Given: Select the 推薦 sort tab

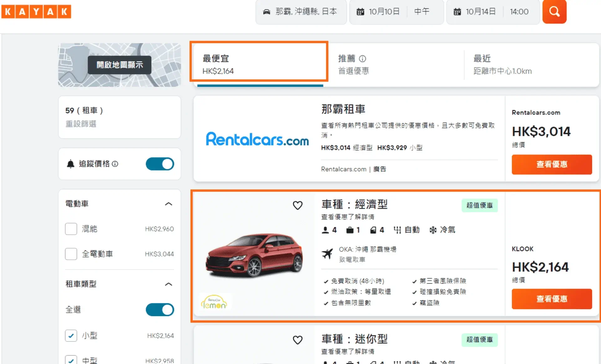Looking at the screenshot, I should point(396,65).
